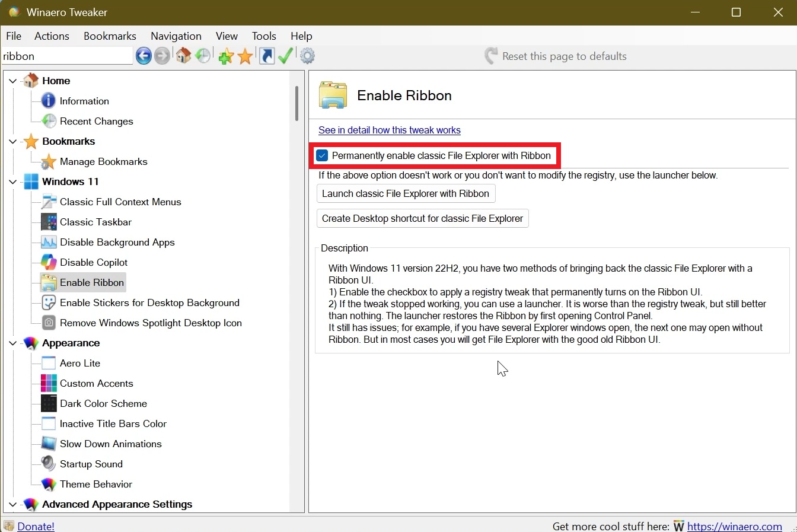797x532 pixels.
Task: Apply the tweak using the green checkmark icon
Action: [x=286, y=56]
